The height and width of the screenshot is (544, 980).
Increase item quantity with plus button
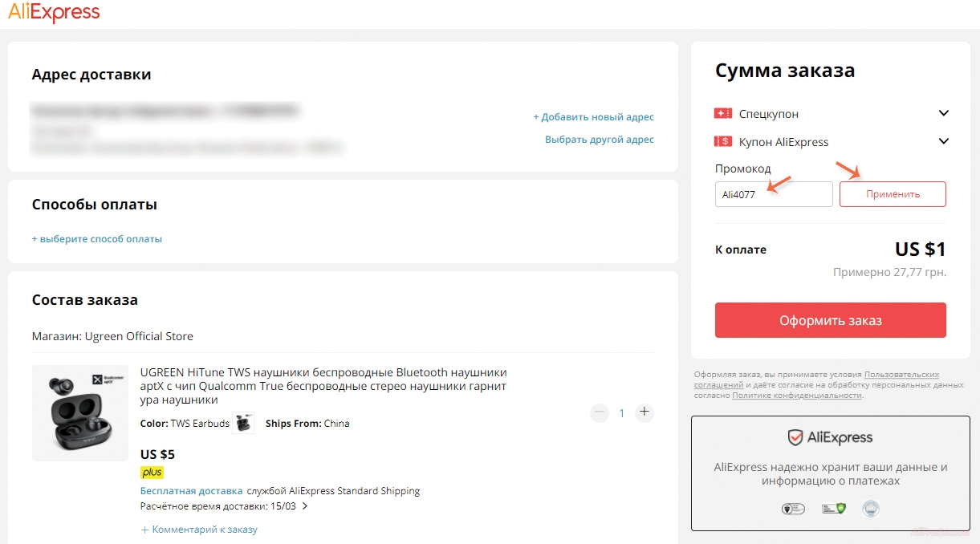pos(644,413)
